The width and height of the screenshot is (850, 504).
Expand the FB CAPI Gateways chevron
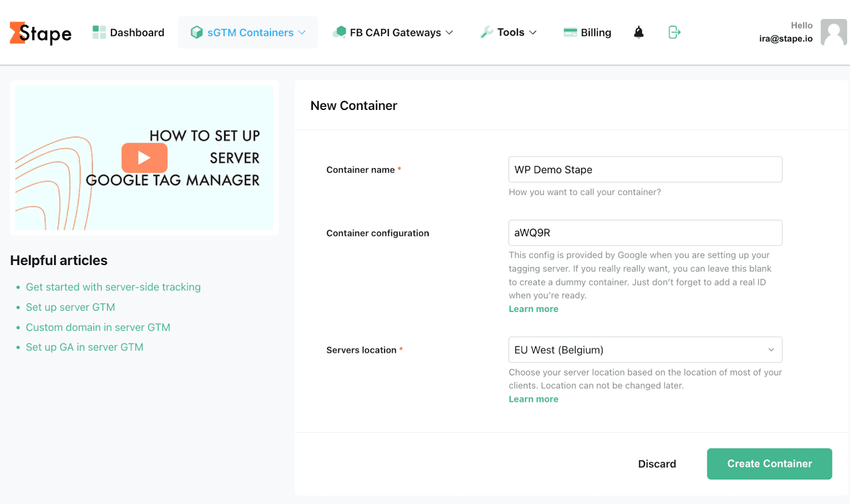(x=449, y=32)
